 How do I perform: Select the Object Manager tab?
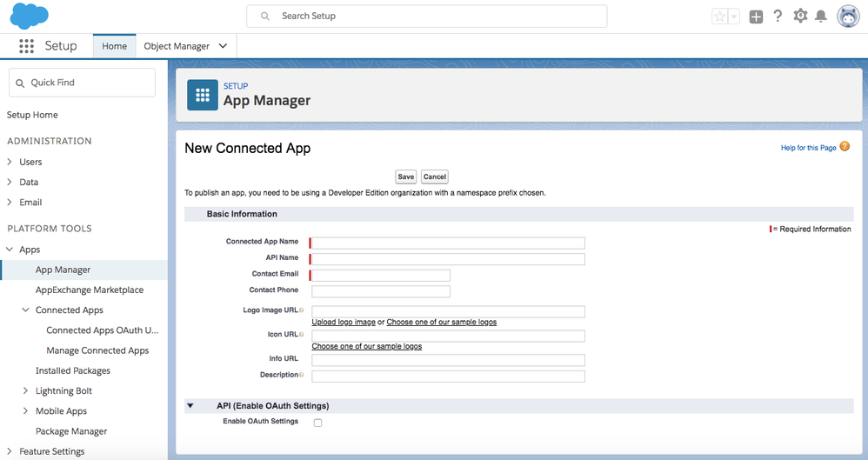pos(177,46)
